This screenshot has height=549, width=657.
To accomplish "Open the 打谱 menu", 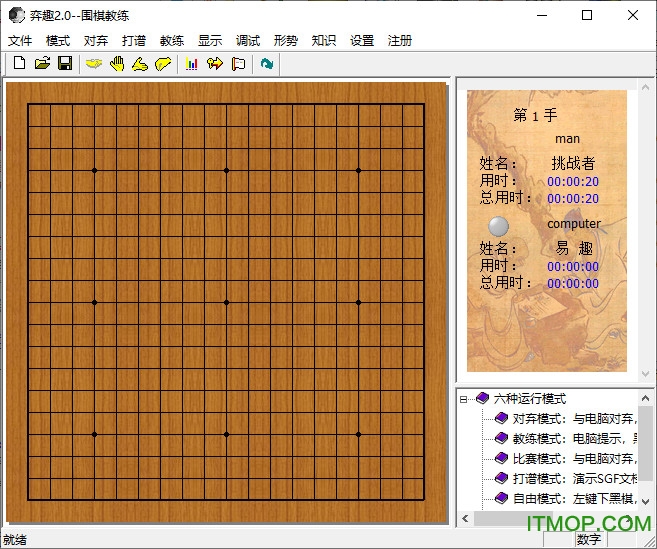I will [x=134, y=41].
